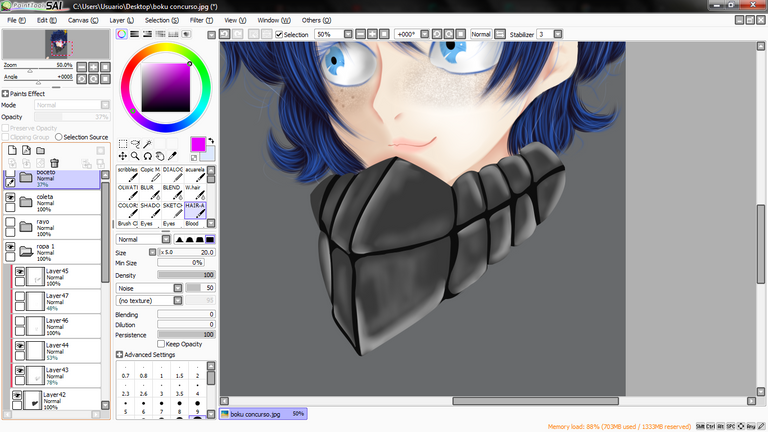Open the Noise brush shape dropdown
Screen dimensions: 768x432
pyautogui.click(x=178, y=288)
